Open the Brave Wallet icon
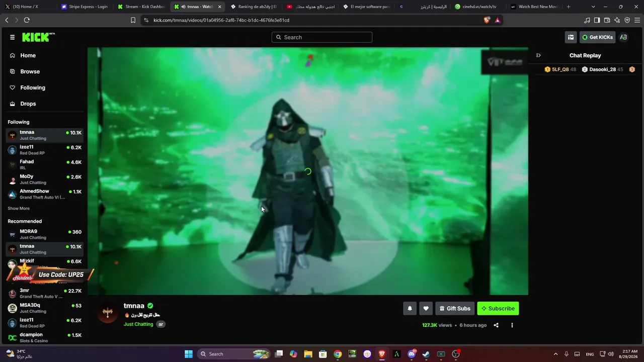This screenshot has width=644, height=362. point(607,20)
